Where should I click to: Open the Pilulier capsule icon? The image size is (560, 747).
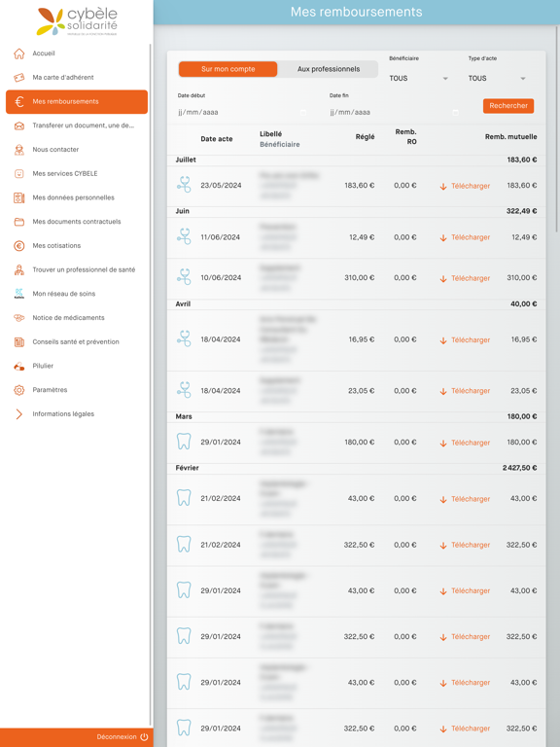pyautogui.click(x=19, y=366)
